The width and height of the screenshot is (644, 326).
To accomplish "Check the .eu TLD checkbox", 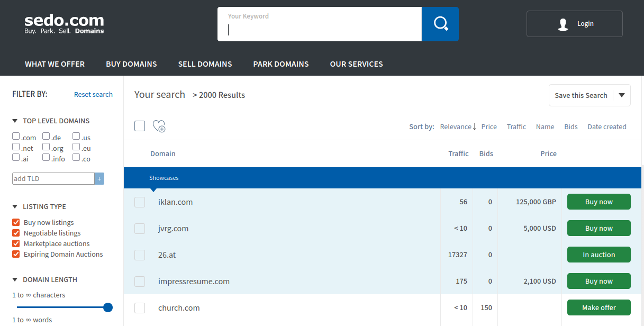I will 76,147.
